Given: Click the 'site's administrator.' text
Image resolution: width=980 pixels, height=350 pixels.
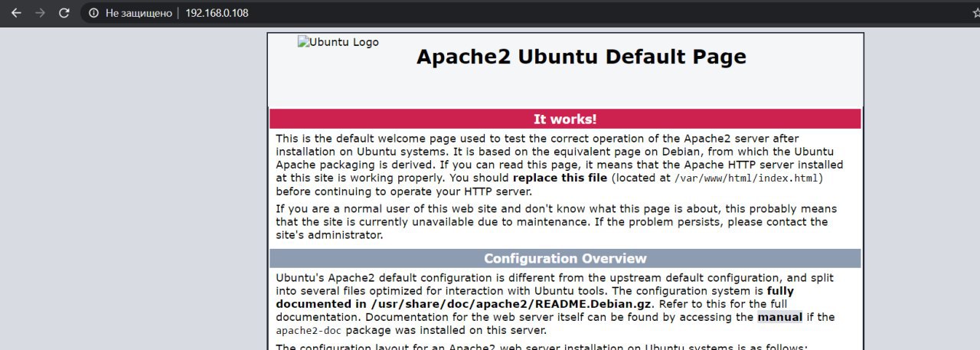Looking at the screenshot, I should (x=329, y=236).
